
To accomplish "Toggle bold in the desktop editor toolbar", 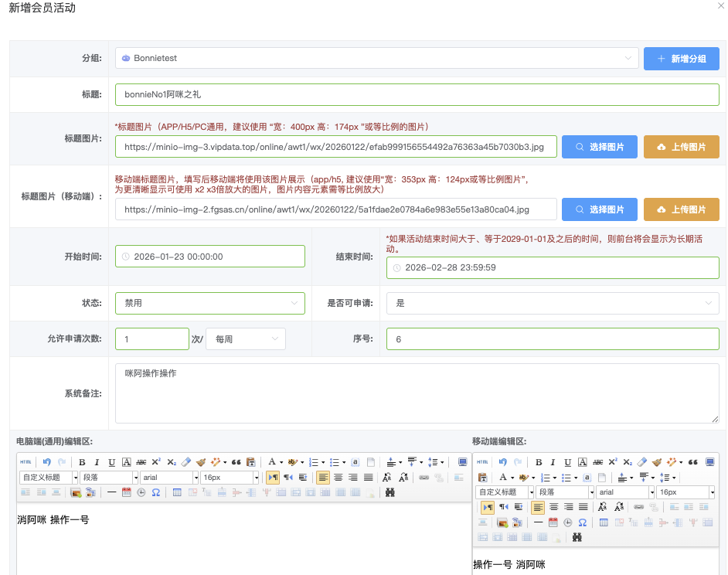I will (x=82, y=462).
